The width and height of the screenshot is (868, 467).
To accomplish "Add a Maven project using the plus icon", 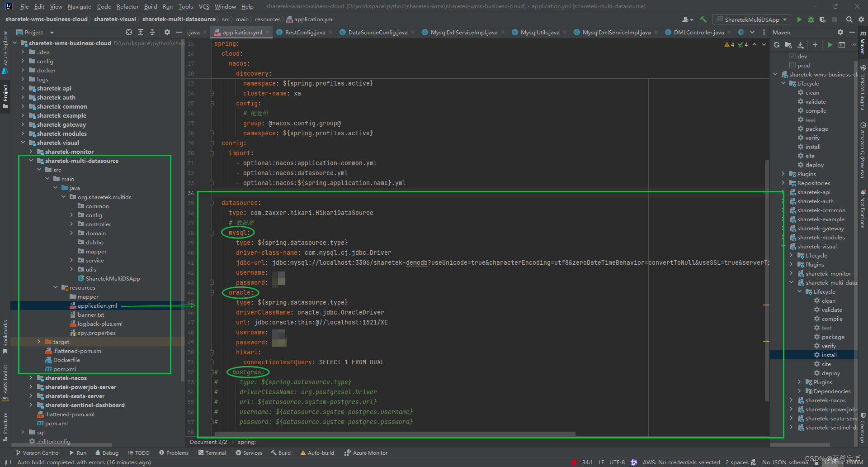I will point(815,45).
